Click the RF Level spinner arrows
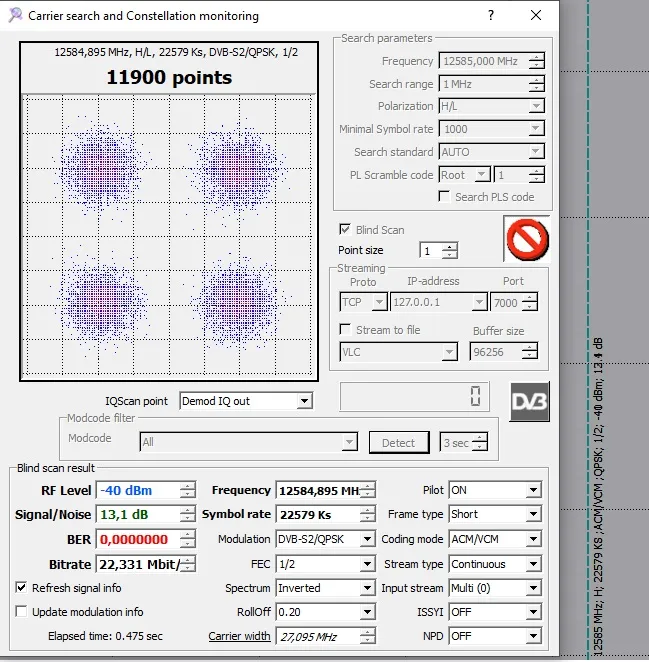Screen dimensions: 649x662 click(x=187, y=490)
